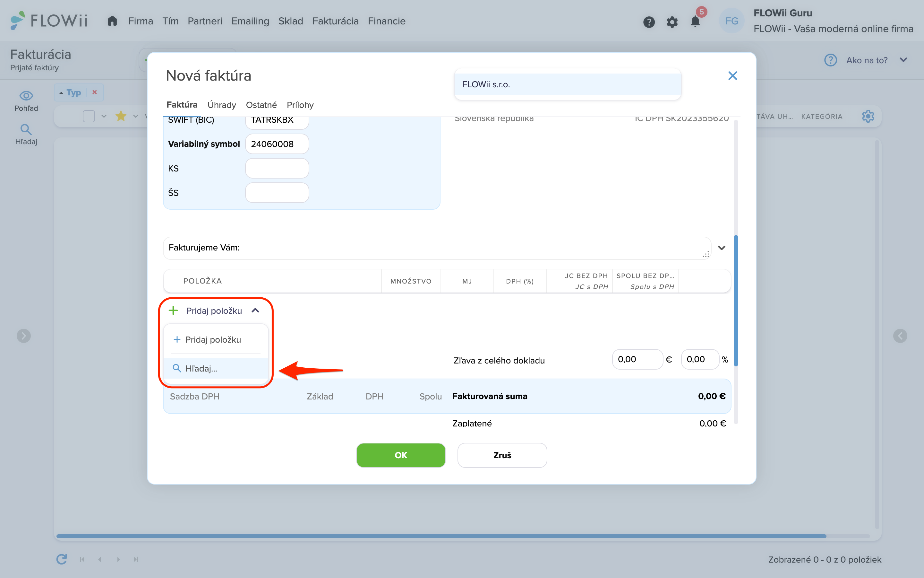Go to the home icon

112,21
